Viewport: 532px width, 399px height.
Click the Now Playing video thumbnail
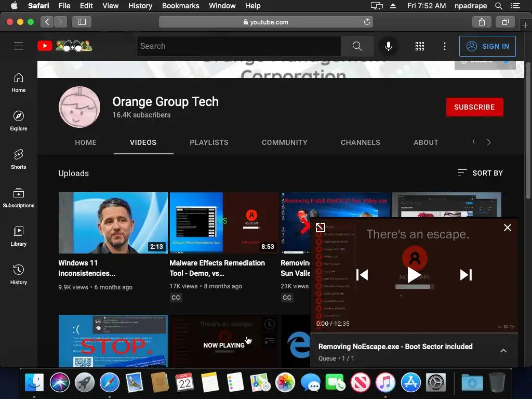coord(224,341)
